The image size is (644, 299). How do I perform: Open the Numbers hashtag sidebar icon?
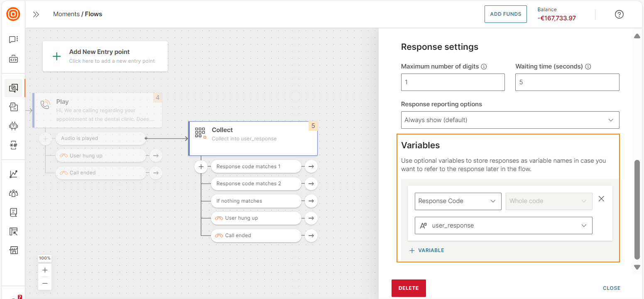coord(13,145)
